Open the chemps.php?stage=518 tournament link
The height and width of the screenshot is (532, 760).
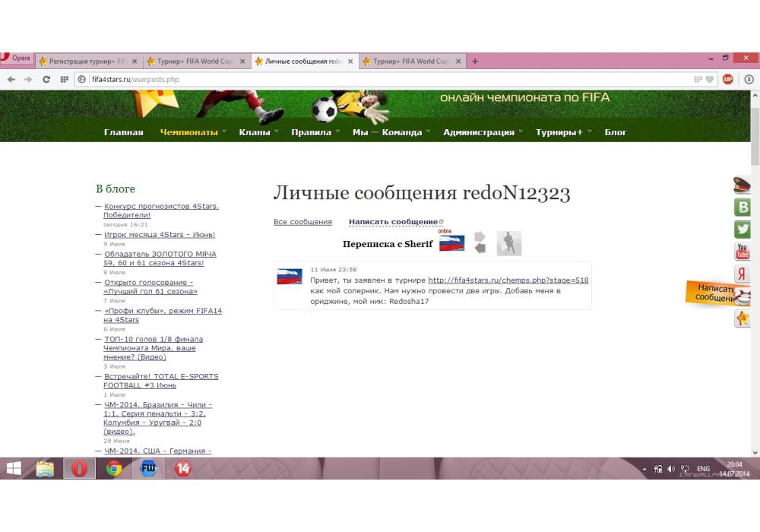[x=508, y=280]
